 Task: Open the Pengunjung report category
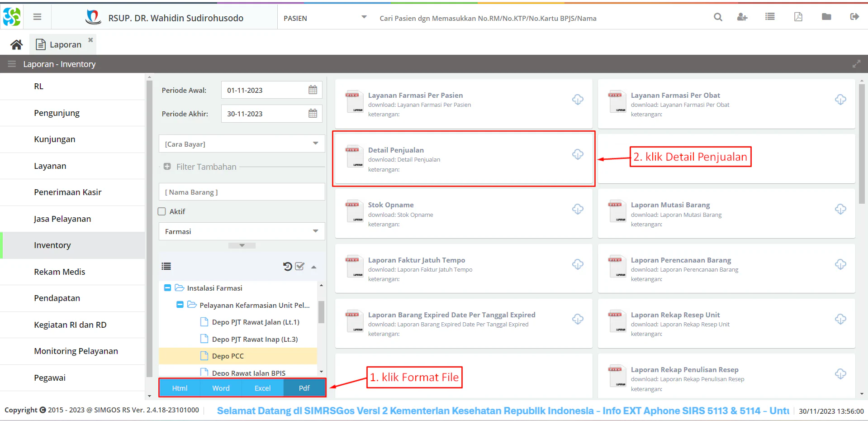tap(72, 113)
